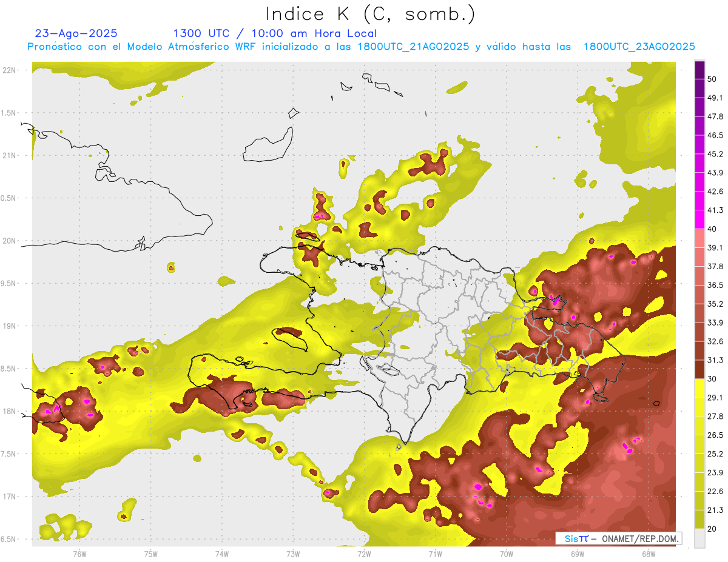Pick the magenta swatch between 40 and 41.3
728x562 pixels.
click(699, 219)
